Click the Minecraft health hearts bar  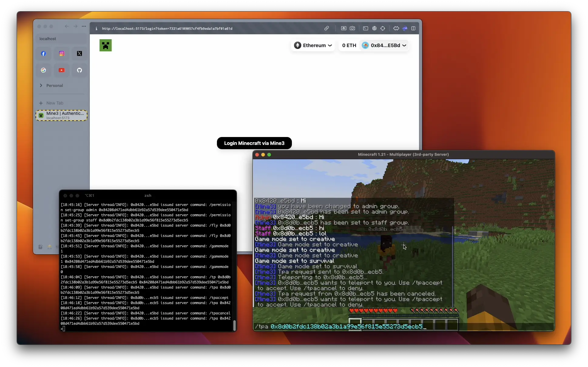[x=373, y=310]
